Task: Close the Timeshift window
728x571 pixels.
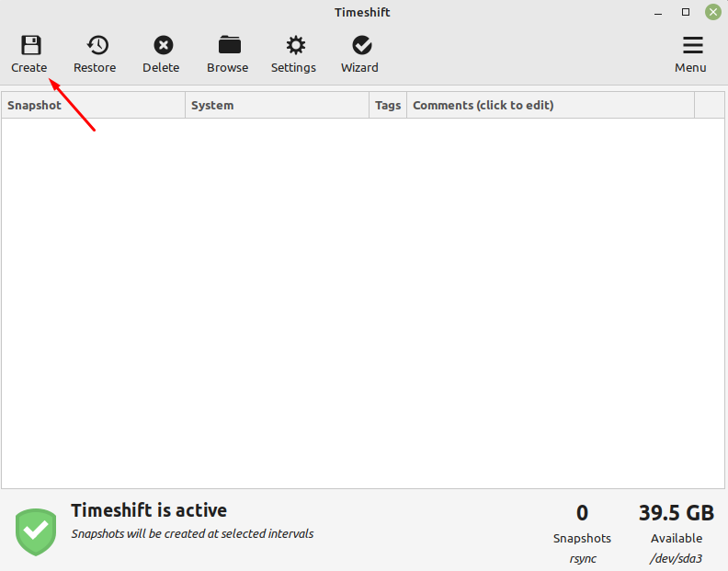Action: pos(712,12)
